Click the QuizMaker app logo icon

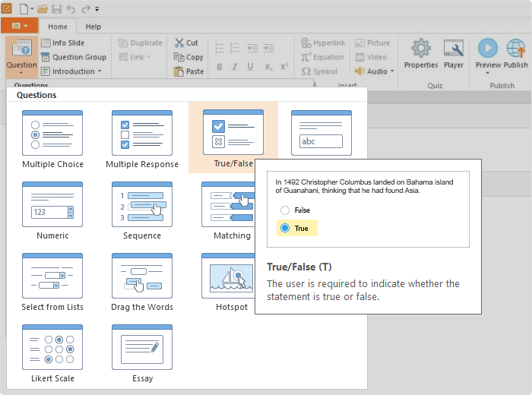coord(7,8)
